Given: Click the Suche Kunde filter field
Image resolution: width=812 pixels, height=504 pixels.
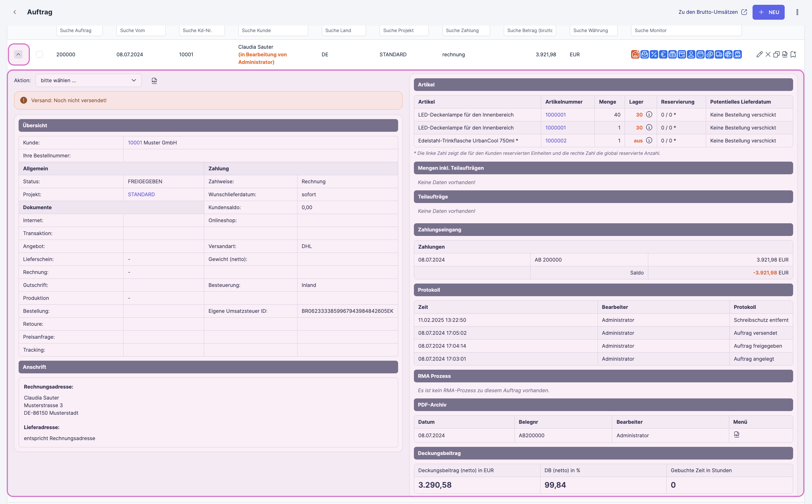Looking at the screenshot, I should coord(273,30).
